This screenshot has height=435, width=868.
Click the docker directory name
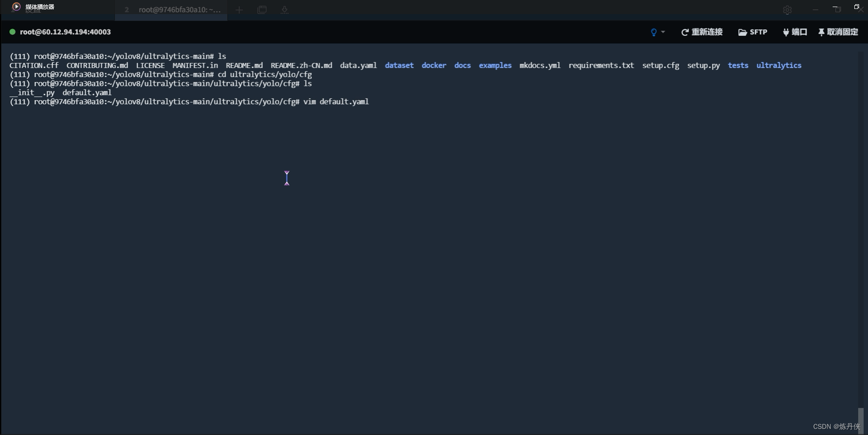point(434,65)
